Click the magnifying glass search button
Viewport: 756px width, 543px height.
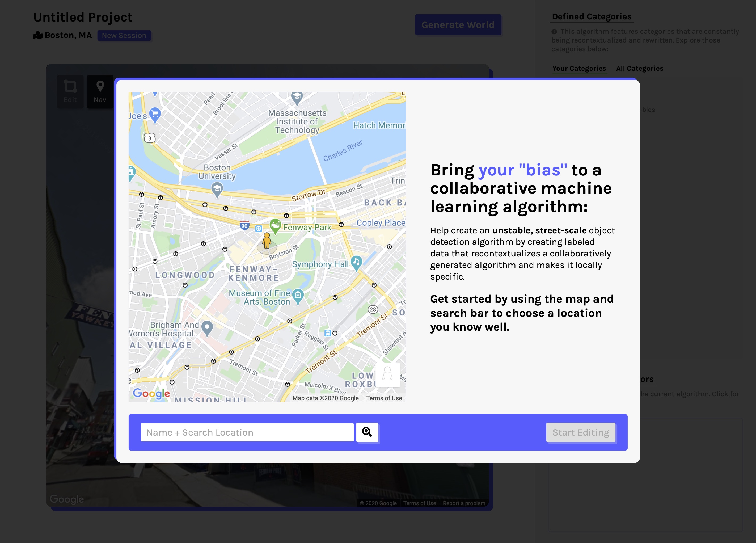click(x=367, y=432)
